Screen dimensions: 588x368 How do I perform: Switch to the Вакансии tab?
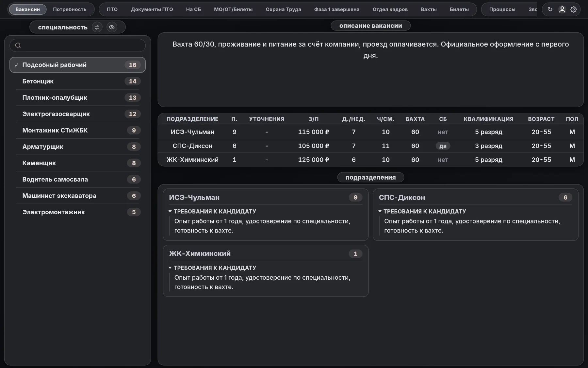tap(28, 9)
